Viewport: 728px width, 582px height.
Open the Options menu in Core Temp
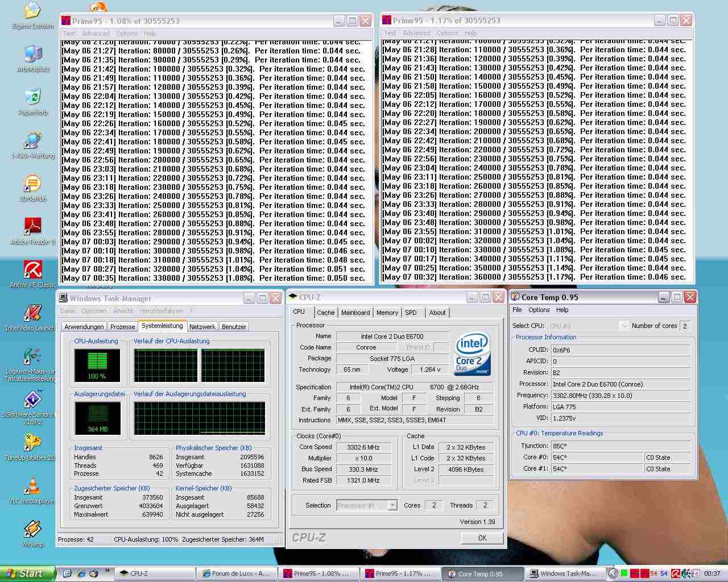click(539, 310)
